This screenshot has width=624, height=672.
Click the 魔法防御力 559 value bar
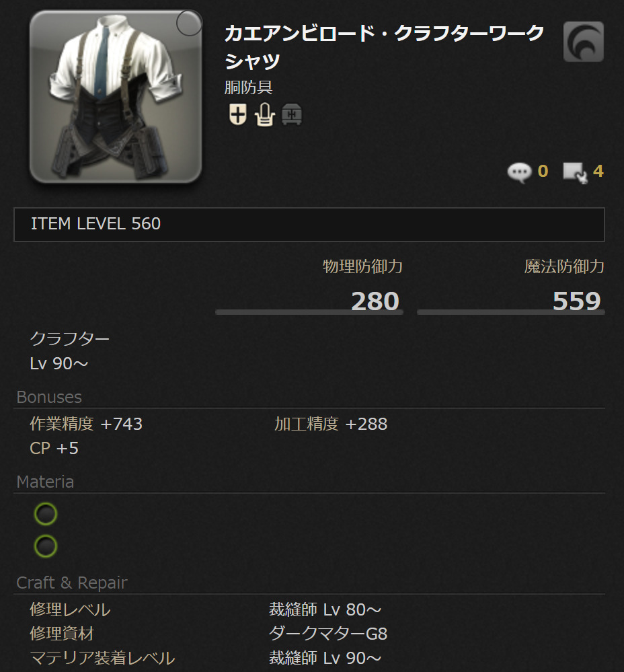click(511, 301)
